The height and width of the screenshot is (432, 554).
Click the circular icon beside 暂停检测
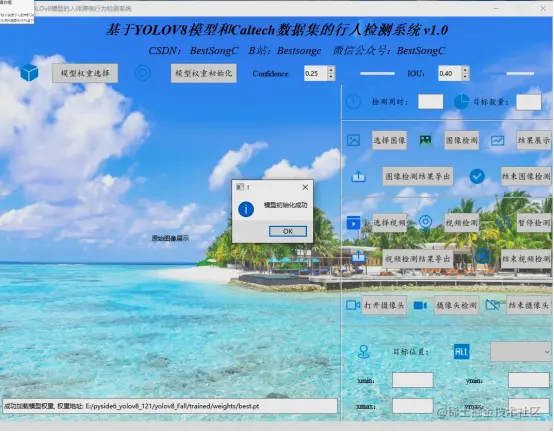[502, 223]
